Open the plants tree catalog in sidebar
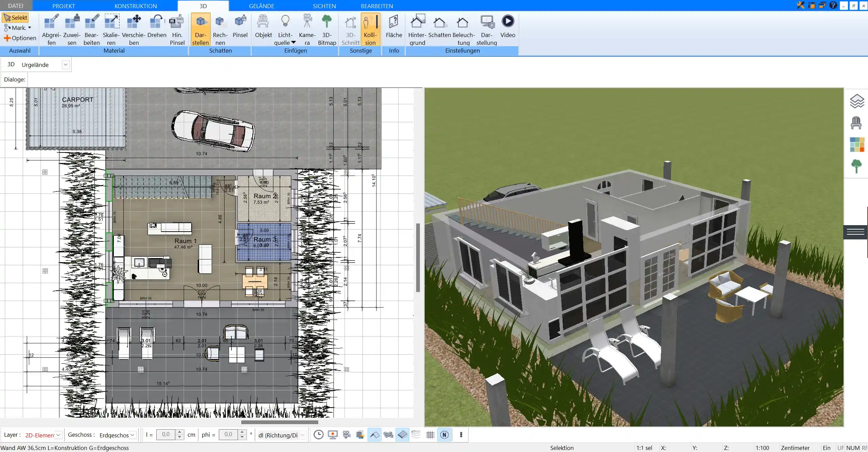Viewport: 868px width, 452px height. (856, 166)
